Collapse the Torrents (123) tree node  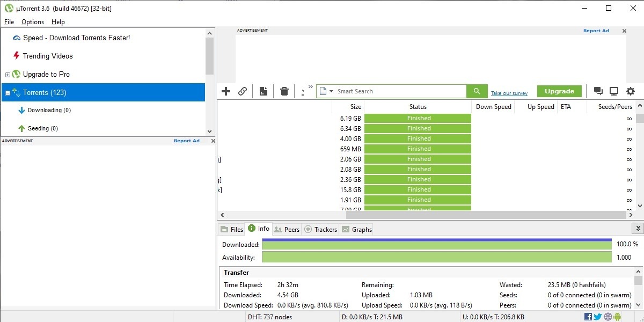6,92
